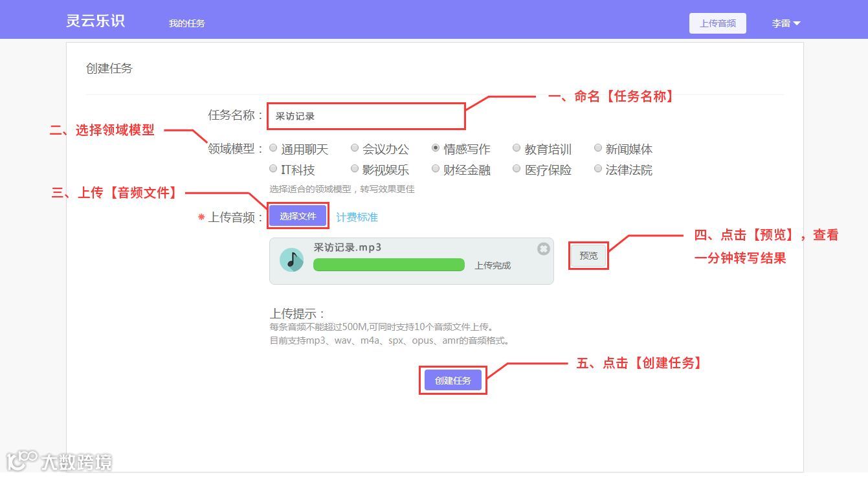
Task: Click the 选择文件 button
Action: [x=298, y=216]
